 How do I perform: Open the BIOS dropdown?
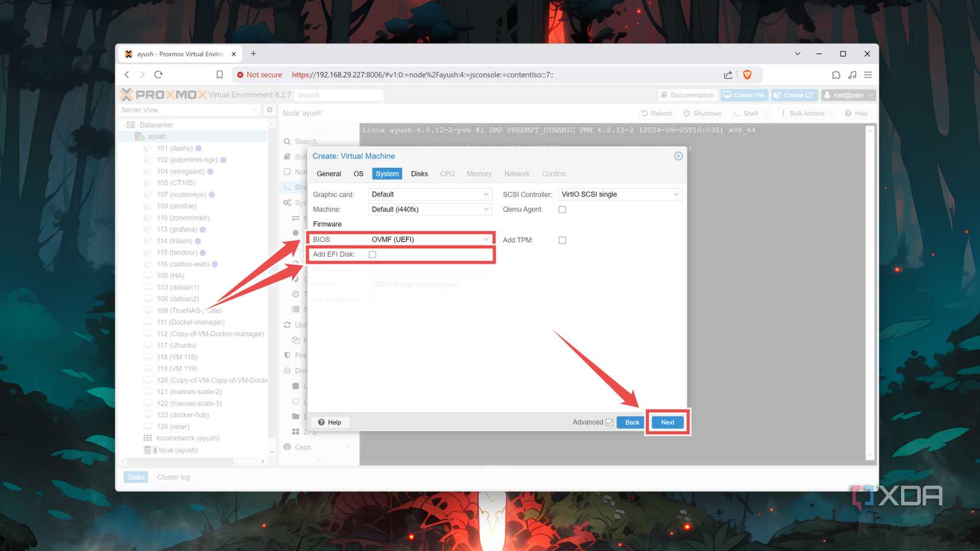(430, 239)
